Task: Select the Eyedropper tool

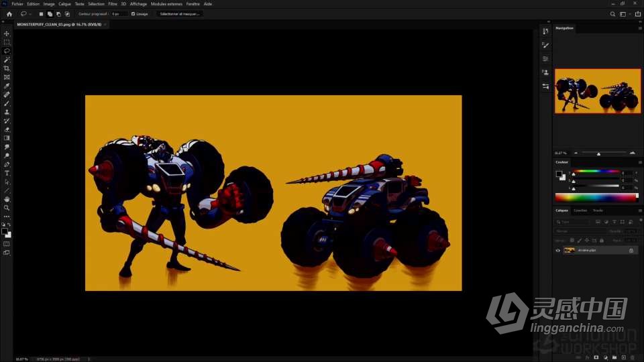Action: [x=7, y=86]
